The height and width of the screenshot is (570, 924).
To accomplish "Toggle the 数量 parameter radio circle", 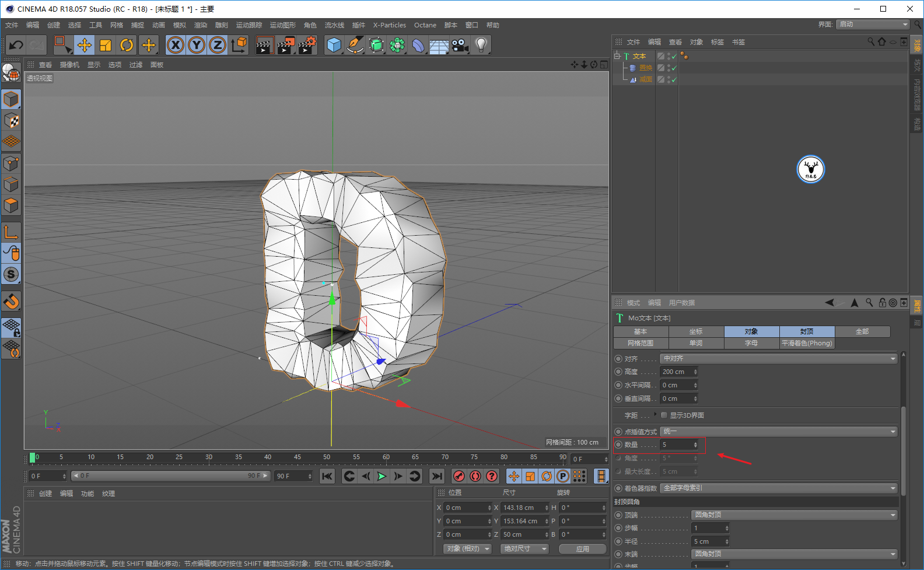I will 618,445.
